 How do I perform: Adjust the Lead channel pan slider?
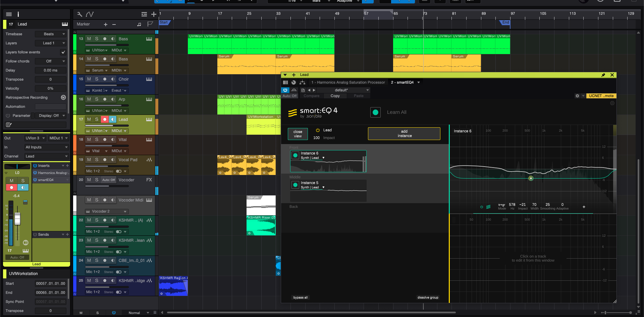pyautogui.click(x=17, y=167)
